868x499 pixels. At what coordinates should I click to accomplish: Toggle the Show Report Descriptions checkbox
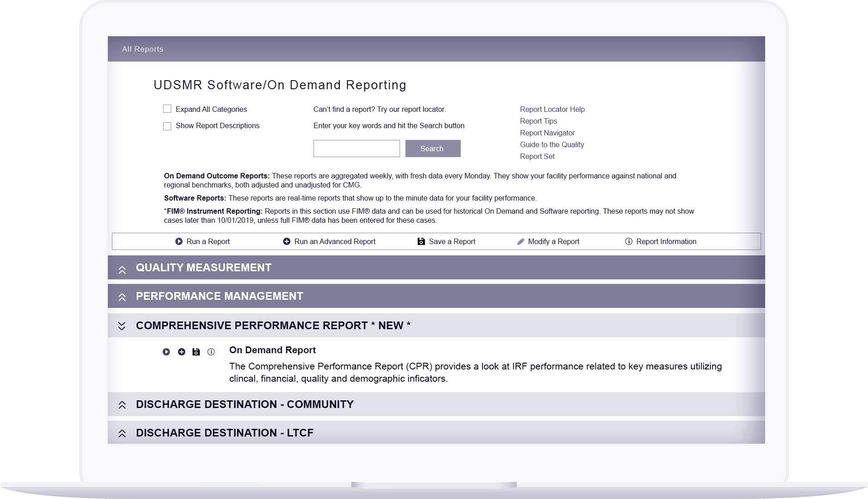[x=167, y=126]
